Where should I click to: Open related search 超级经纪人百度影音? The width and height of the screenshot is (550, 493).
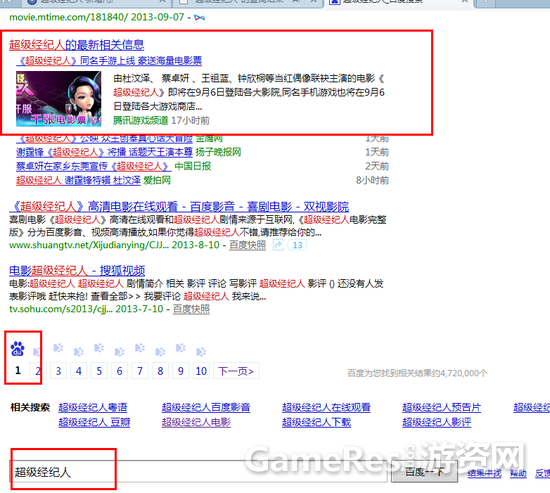tap(206, 407)
